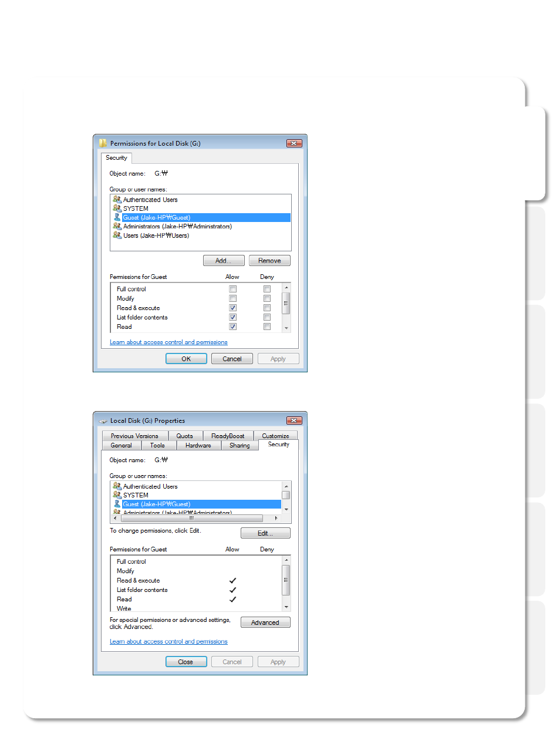
Task: Click Apply in Properties window
Action: pyautogui.click(x=278, y=662)
